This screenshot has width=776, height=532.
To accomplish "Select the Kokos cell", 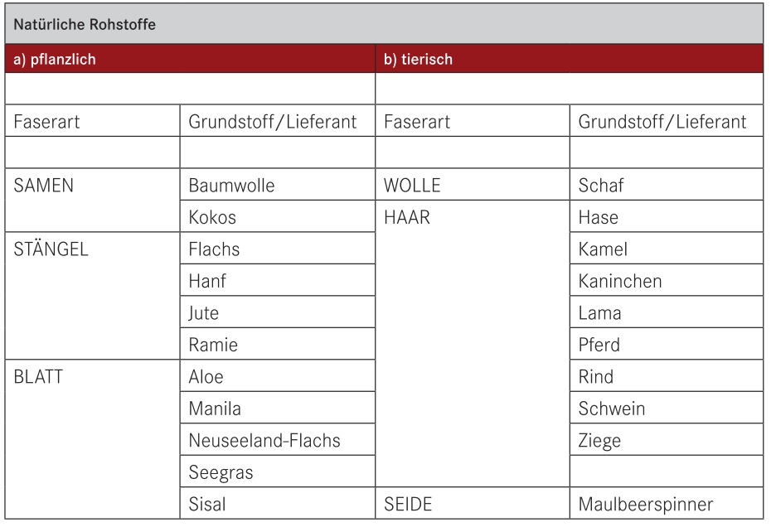I will tap(278, 216).
